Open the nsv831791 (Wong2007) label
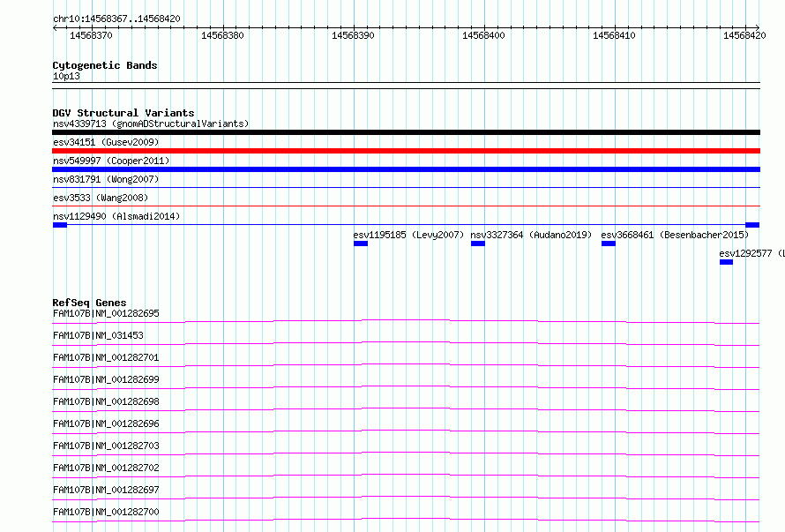 tap(106, 179)
